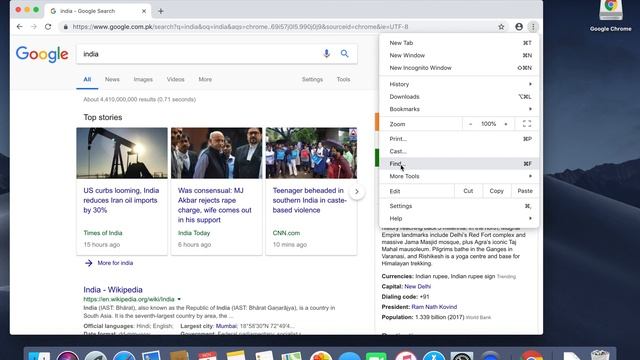Click the 'India Today' source text
Viewport: 640px width, 360px height.
pyautogui.click(x=194, y=233)
